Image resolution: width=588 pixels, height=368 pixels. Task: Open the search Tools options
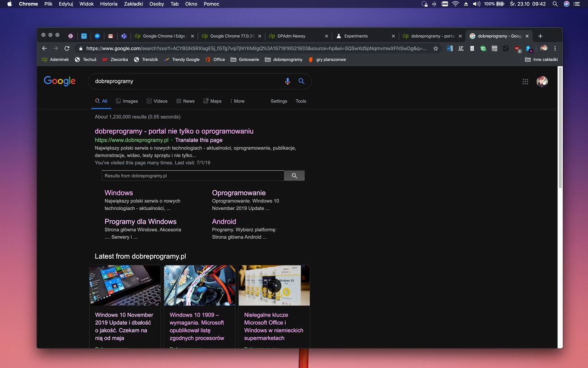pyautogui.click(x=301, y=101)
